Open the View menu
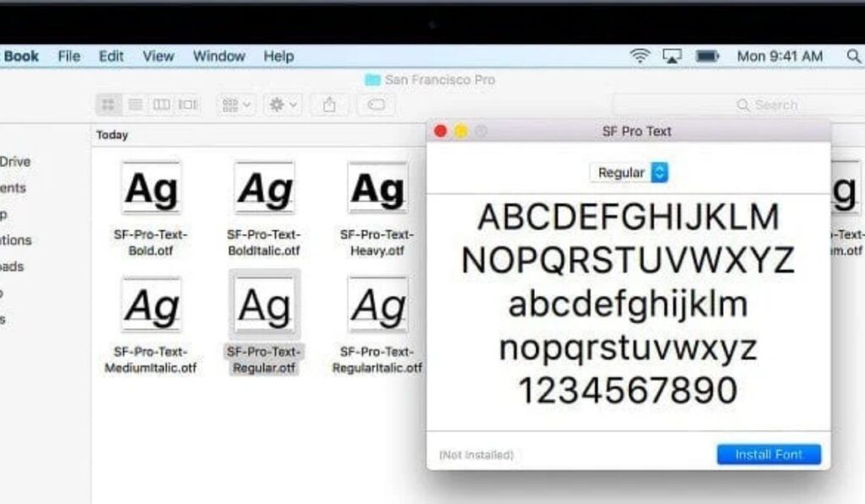865x504 pixels. (x=158, y=57)
